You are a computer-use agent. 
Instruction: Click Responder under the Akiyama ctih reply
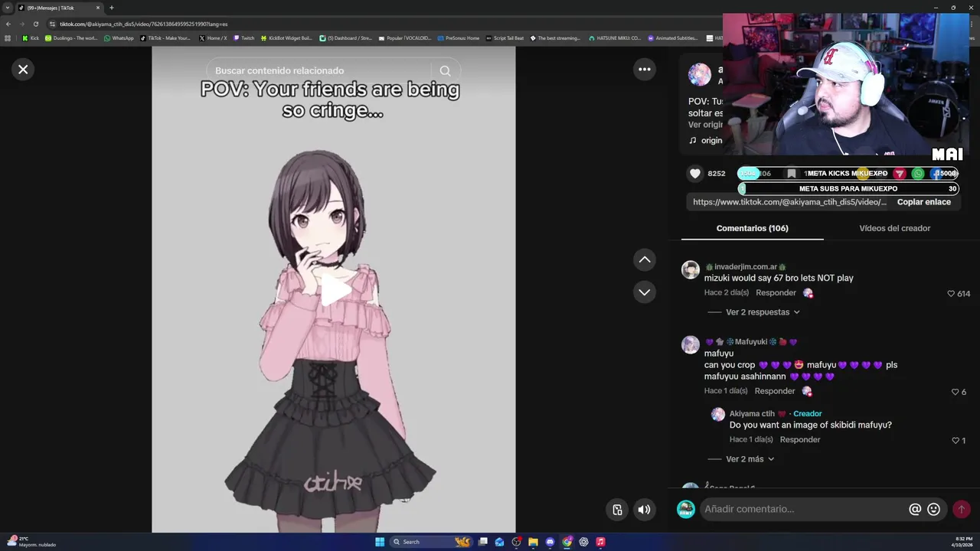click(x=800, y=440)
